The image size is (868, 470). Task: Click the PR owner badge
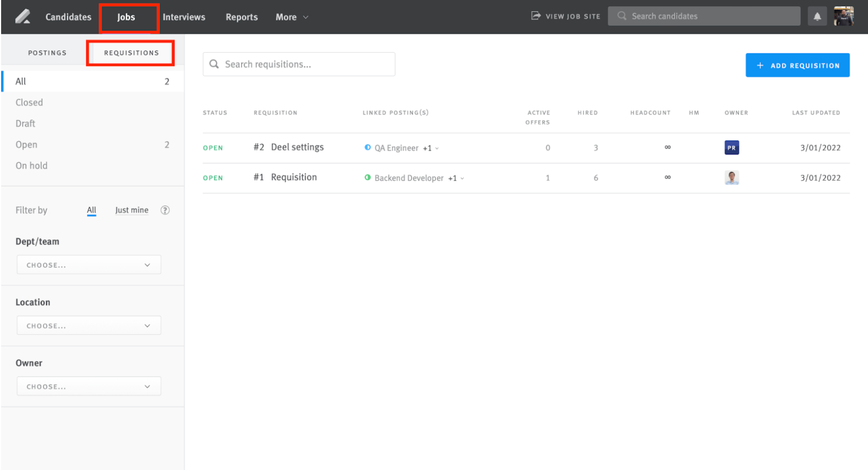click(x=732, y=148)
